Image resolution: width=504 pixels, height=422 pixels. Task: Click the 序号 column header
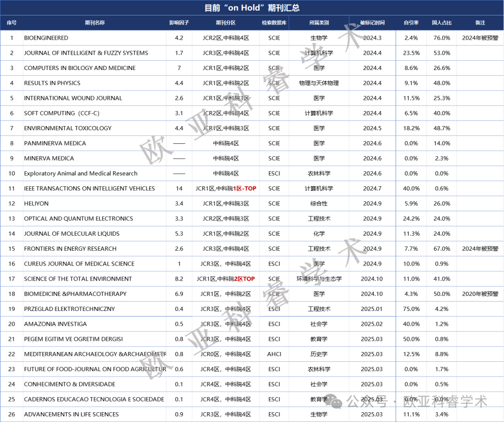tap(12, 23)
